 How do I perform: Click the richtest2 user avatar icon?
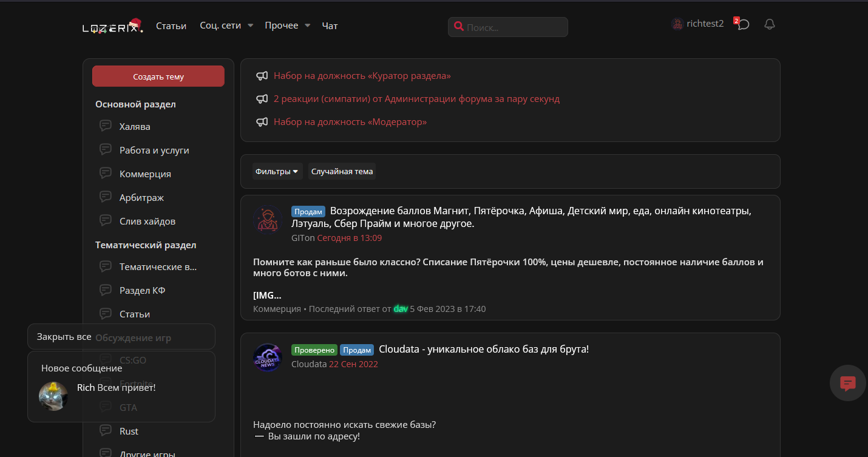677,24
